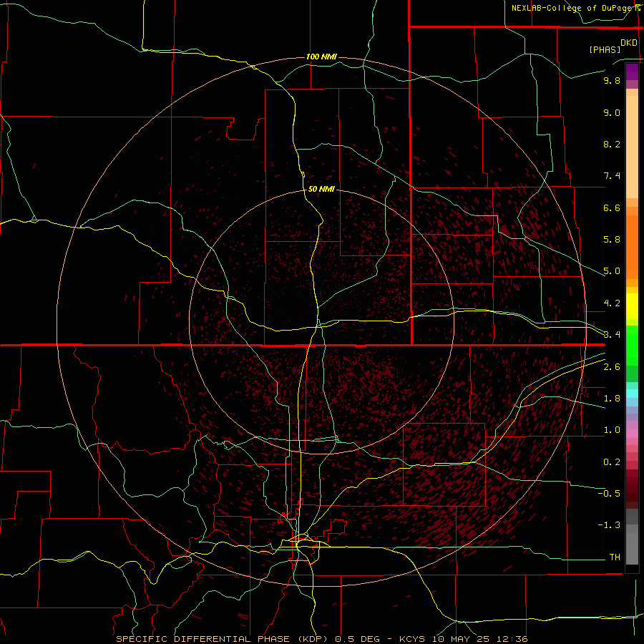Select the bright green band on color bar
644x644 pixels.
(632, 345)
